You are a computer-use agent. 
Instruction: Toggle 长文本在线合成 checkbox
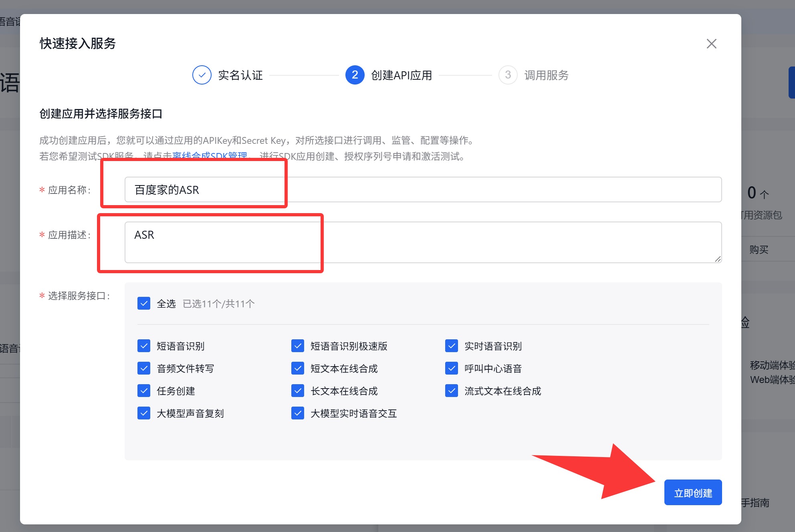coord(298,391)
